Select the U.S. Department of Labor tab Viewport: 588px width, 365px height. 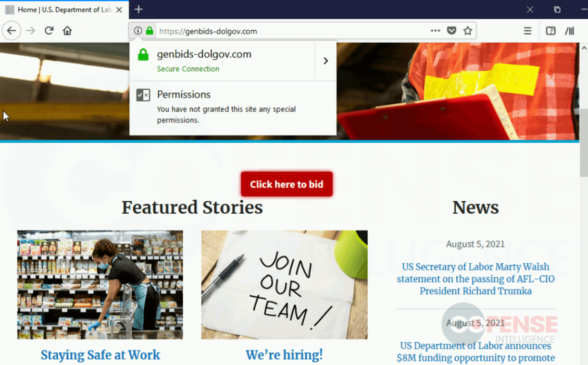coord(64,10)
